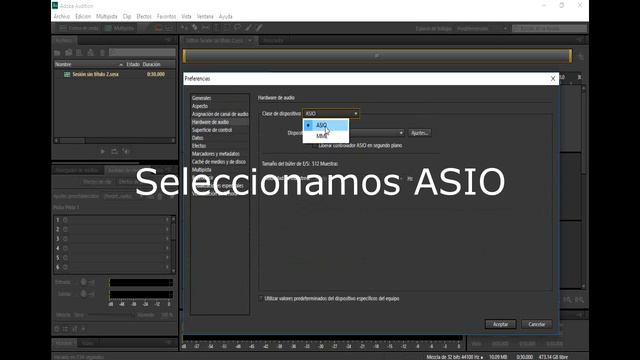The image size is (640, 360).
Task: Select the Slip tool in toolbar
Action: click(206, 28)
